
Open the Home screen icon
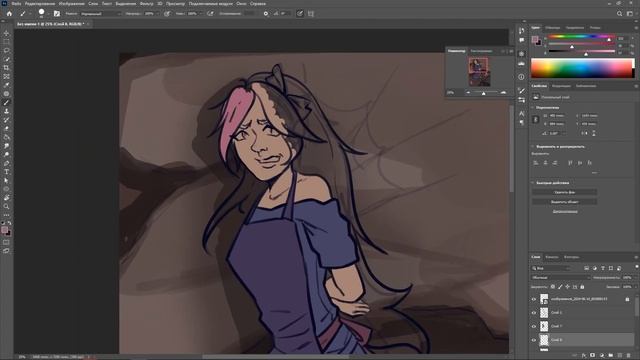point(9,13)
